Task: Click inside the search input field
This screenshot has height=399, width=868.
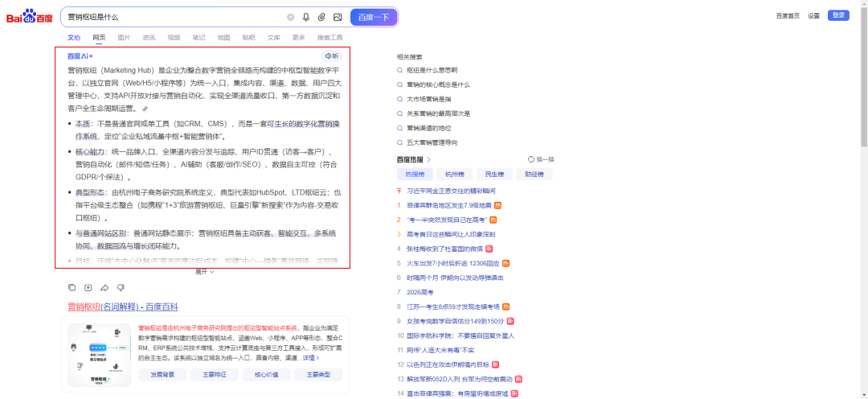Action: 174,17
